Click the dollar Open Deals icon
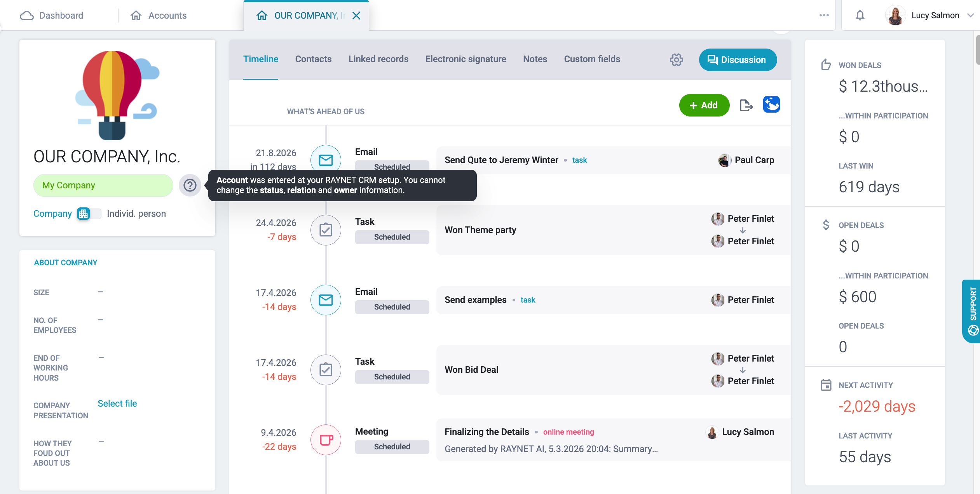This screenshot has width=980, height=494. click(826, 225)
